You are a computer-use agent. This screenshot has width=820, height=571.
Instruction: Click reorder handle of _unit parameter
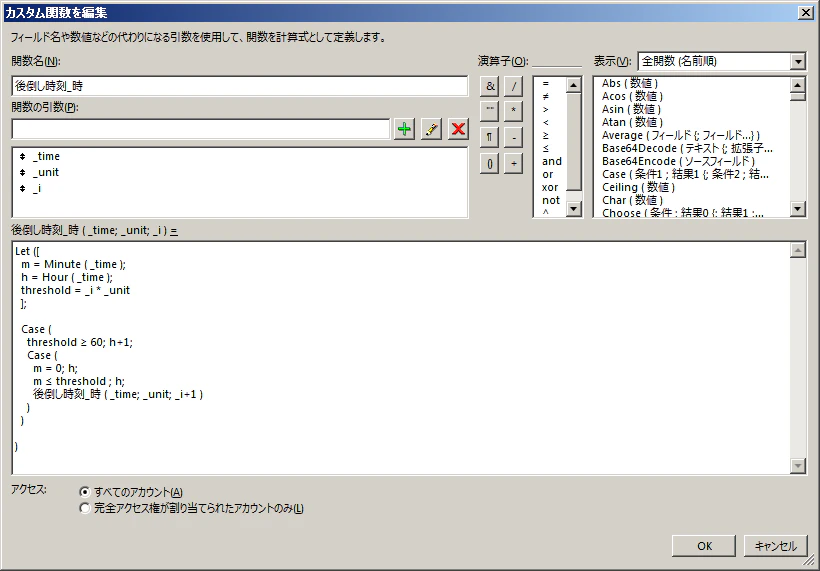tap(22, 173)
